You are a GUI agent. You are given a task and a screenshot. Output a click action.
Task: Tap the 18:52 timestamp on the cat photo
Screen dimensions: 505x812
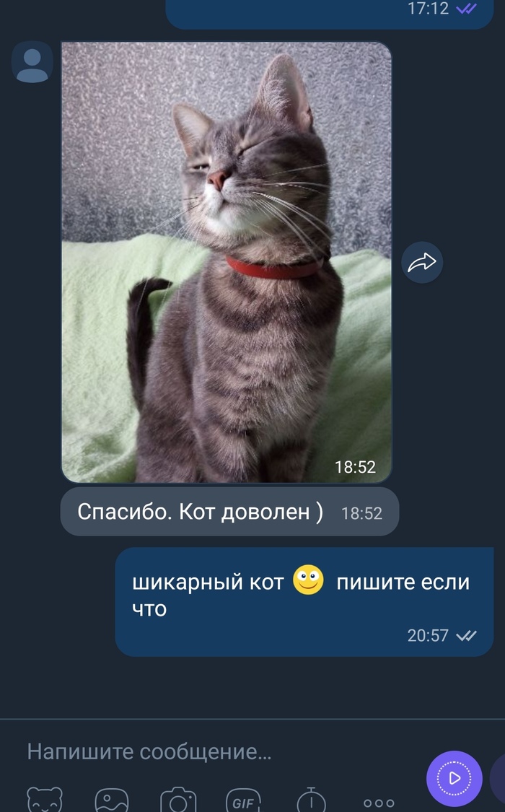click(x=356, y=467)
